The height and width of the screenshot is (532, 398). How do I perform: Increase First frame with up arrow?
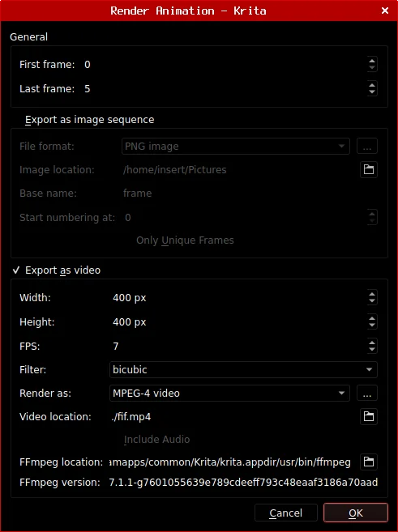click(x=372, y=61)
